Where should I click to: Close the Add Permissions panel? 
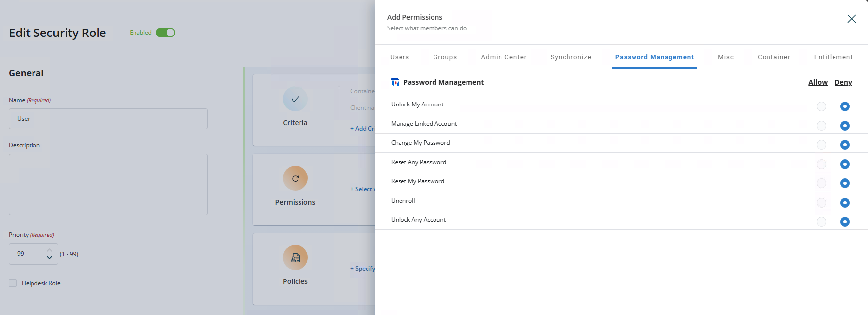click(851, 19)
